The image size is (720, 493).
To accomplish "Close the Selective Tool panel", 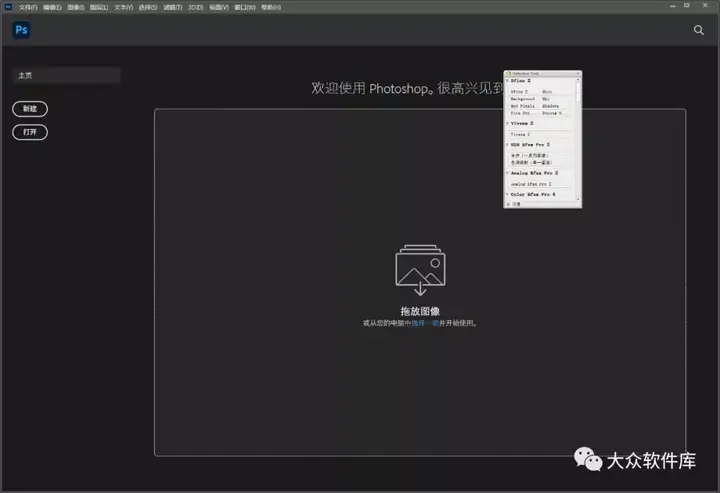I will 578,73.
